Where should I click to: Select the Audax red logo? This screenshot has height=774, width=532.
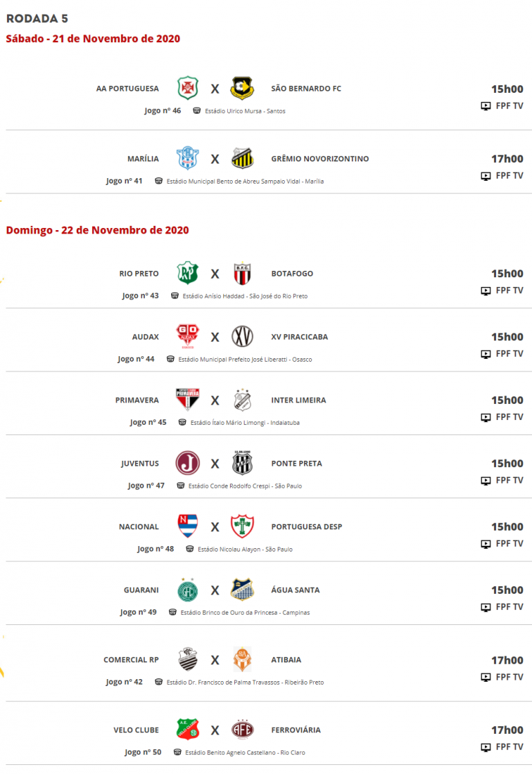(x=188, y=337)
